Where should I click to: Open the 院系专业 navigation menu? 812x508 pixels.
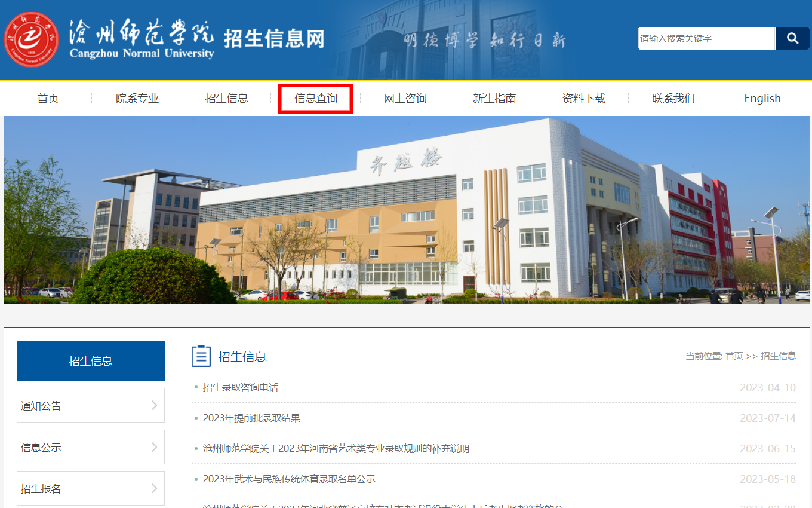[137, 99]
